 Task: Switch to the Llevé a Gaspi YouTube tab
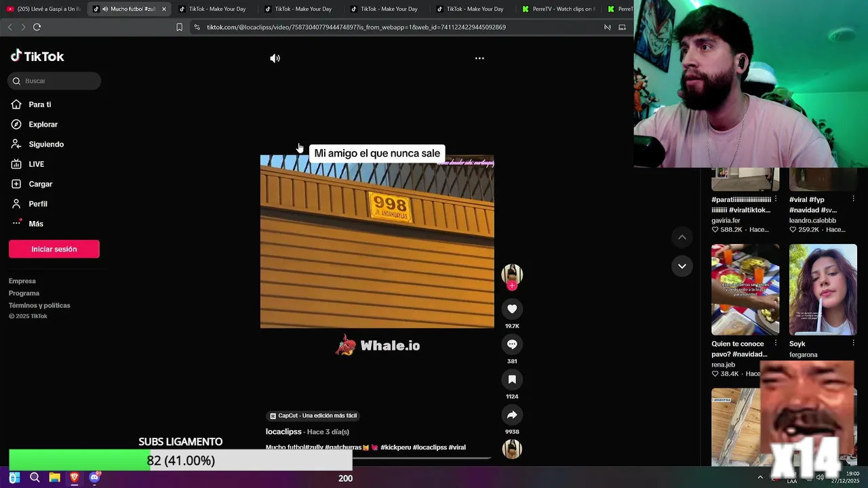(43, 9)
